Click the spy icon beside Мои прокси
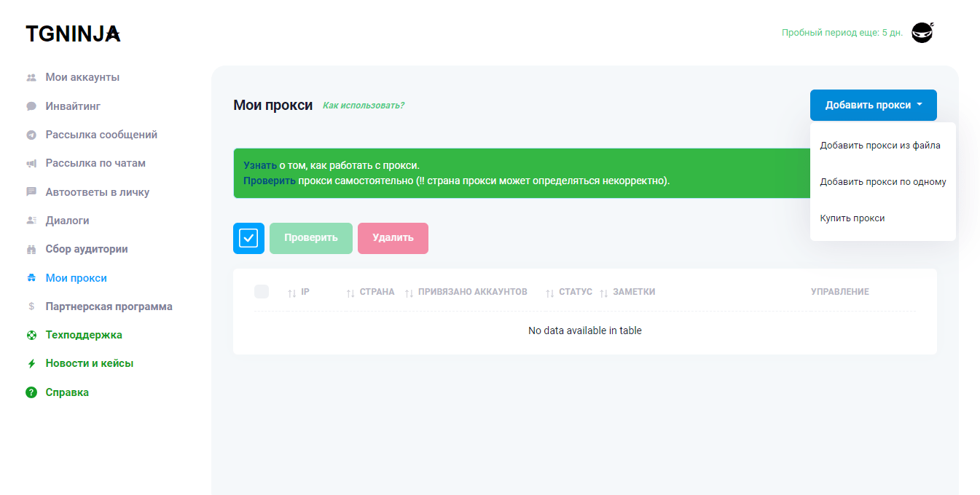Viewport: 980px width, 495px height. [x=31, y=278]
